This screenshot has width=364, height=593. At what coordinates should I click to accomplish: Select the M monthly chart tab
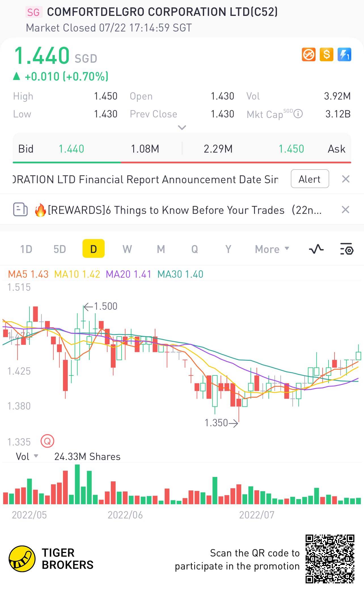[161, 249]
